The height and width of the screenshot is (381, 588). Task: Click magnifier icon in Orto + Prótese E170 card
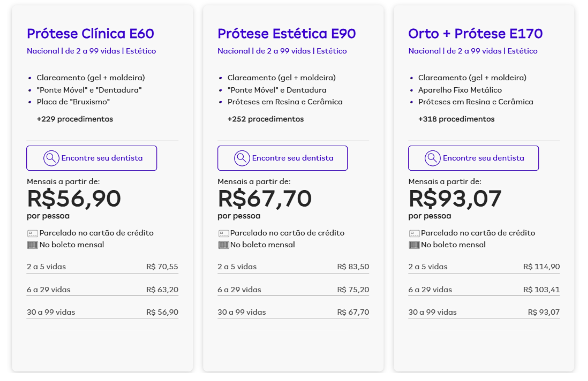click(x=433, y=158)
